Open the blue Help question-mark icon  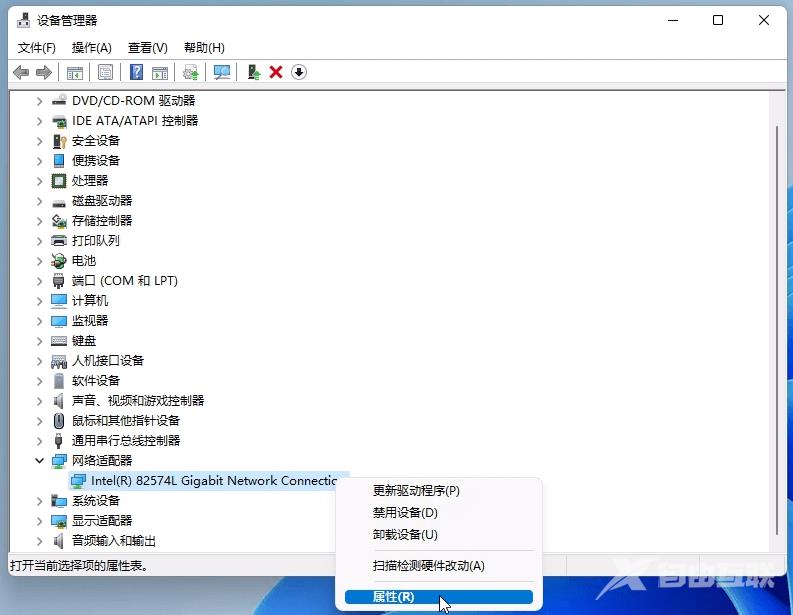click(136, 72)
